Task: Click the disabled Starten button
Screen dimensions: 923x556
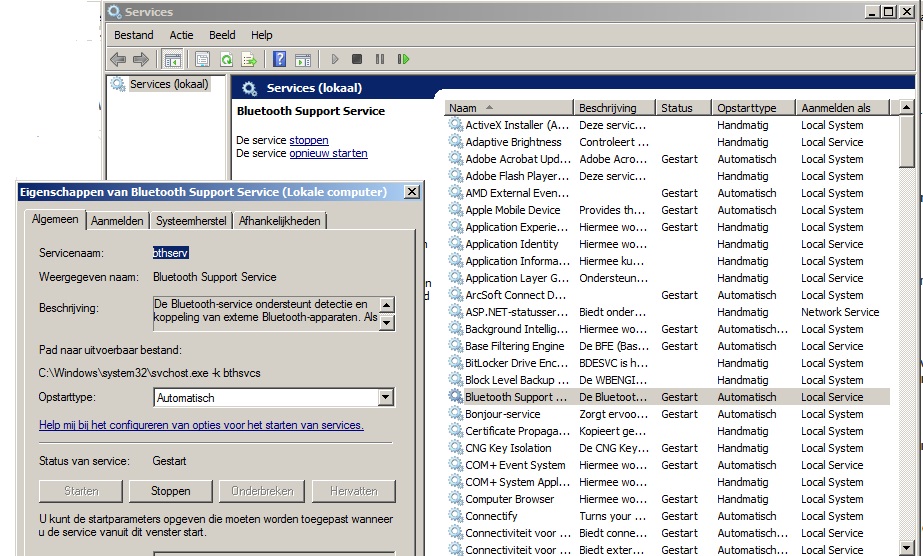Action: (x=81, y=491)
